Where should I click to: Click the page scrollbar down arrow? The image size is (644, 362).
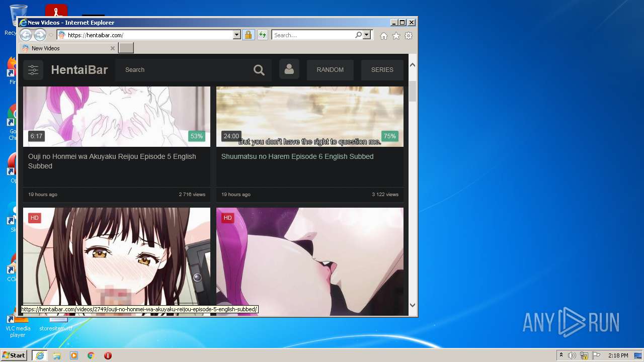coord(413,305)
